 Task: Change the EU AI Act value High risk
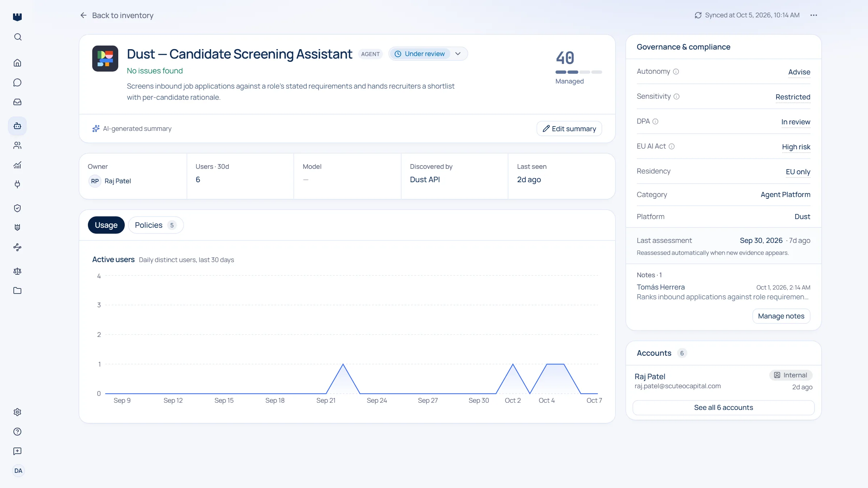(x=796, y=147)
